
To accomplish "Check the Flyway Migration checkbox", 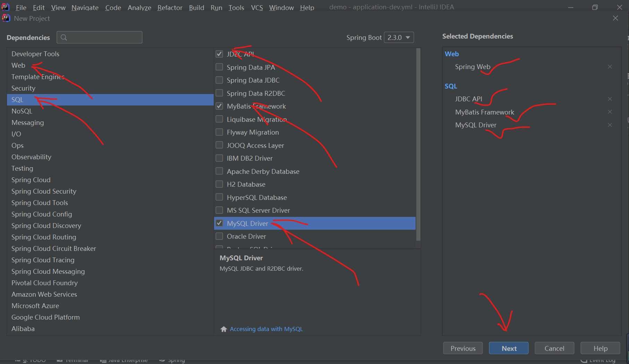I will coord(219,132).
